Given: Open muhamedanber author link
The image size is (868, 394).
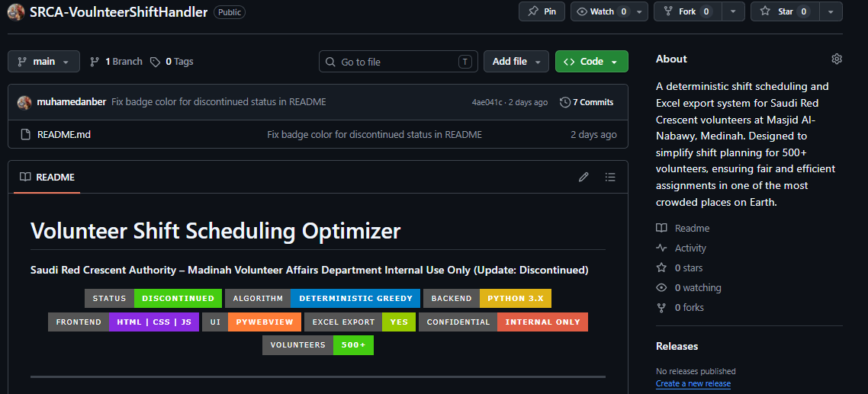Looking at the screenshot, I should [x=71, y=102].
